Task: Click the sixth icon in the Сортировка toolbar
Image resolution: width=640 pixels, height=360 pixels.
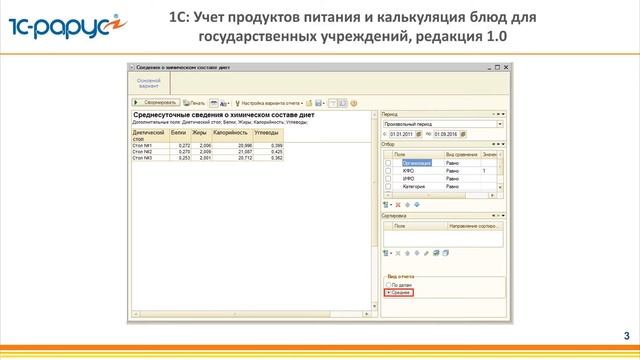Action: click(x=436, y=253)
